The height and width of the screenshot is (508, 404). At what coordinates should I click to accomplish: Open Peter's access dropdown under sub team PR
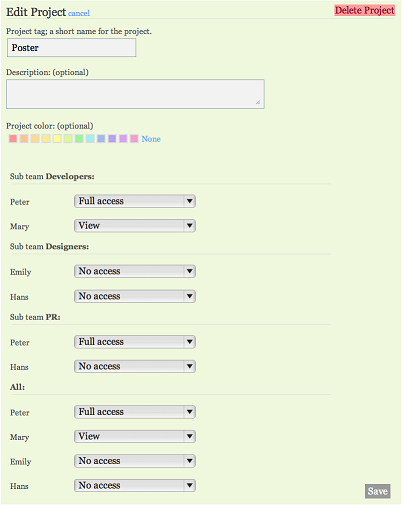point(135,342)
